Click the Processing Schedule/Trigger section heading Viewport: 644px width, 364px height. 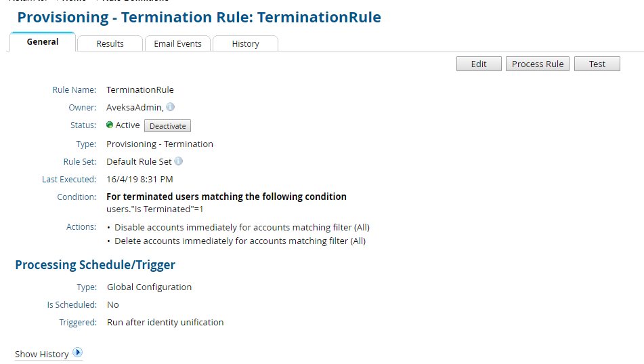(95, 265)
